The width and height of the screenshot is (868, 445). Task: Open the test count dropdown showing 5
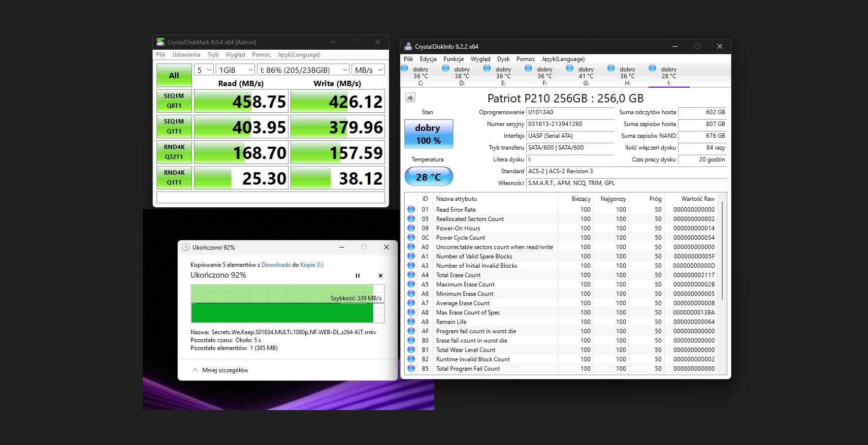coord(203,70)
